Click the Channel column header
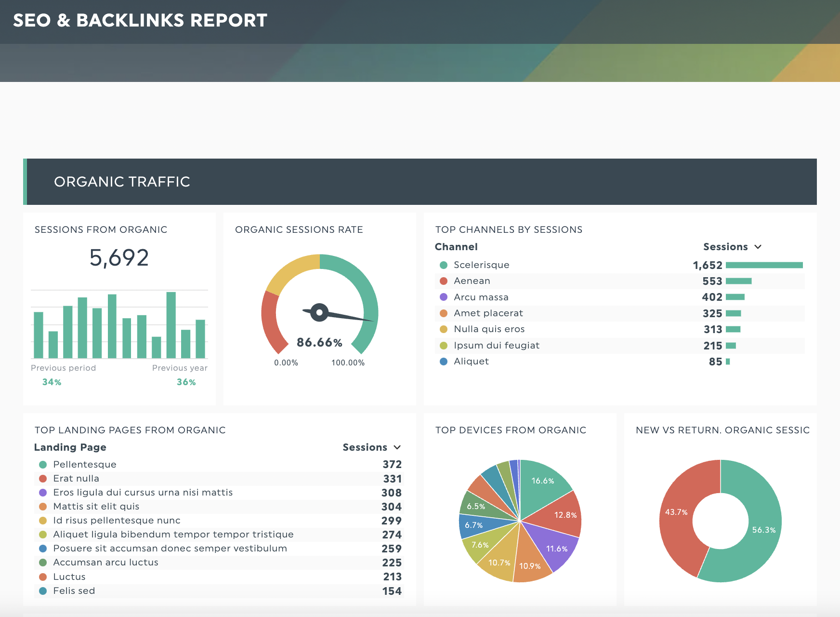This screenshot has height=617, width=840. point(456,247)
